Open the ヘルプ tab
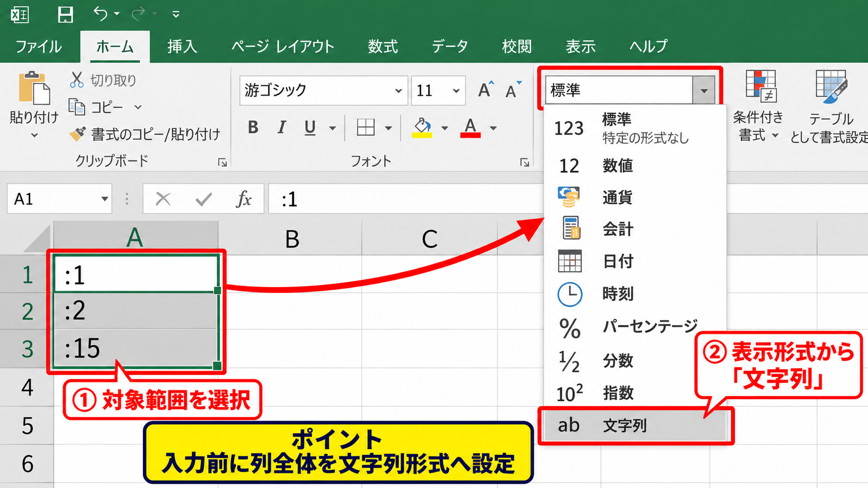This screenshot has width=868, height=488. tap(648, 47)
